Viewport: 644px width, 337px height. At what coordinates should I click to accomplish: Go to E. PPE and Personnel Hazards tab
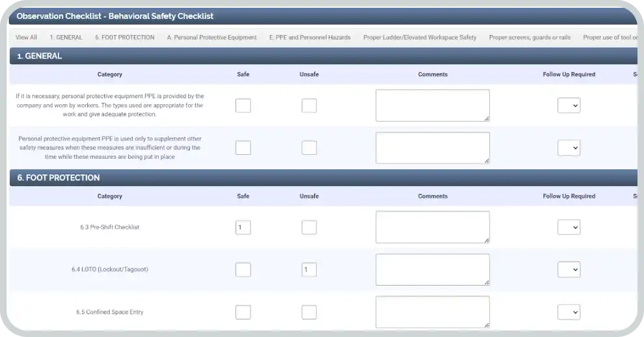tap(310, 38)
